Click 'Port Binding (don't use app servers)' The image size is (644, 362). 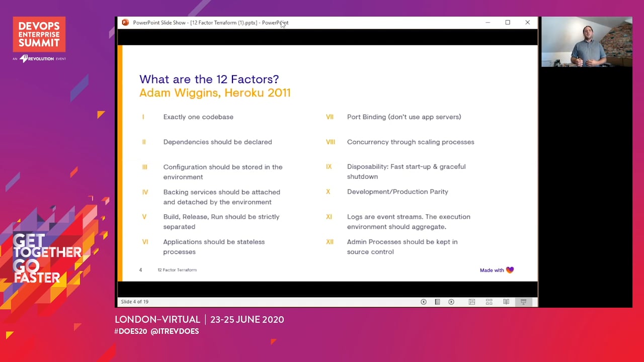[404, 117]
